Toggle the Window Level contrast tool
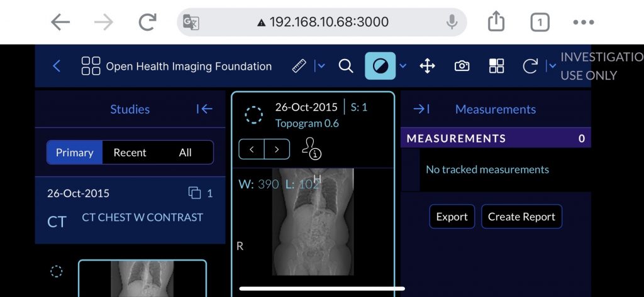This screenshot has height=297, width=644. point(380,66)
